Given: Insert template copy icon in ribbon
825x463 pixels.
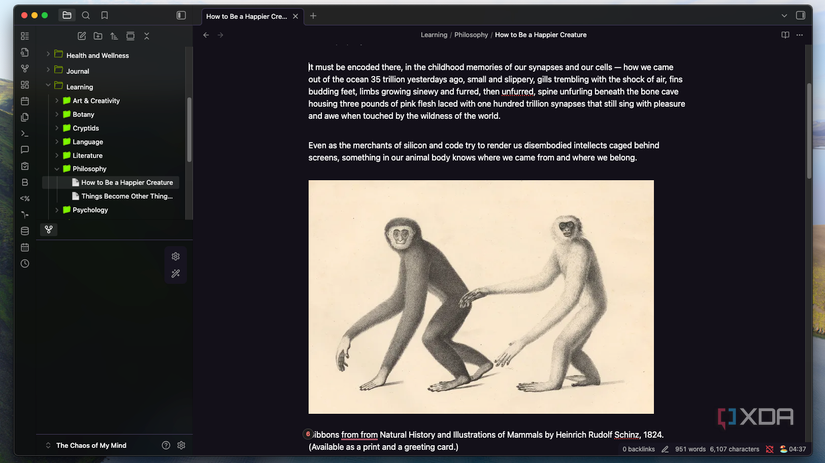Looking at the screenshot, I should tap(25, 117).
